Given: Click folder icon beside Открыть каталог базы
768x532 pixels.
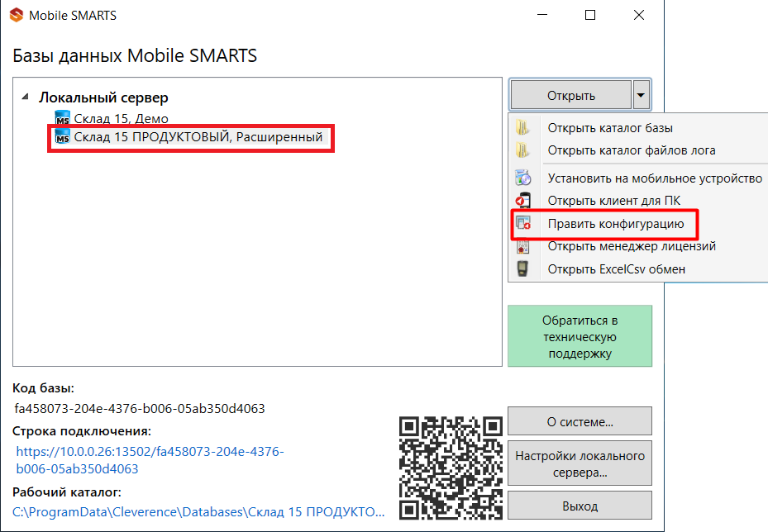Looking at the screenshot, I should [522, 128].
